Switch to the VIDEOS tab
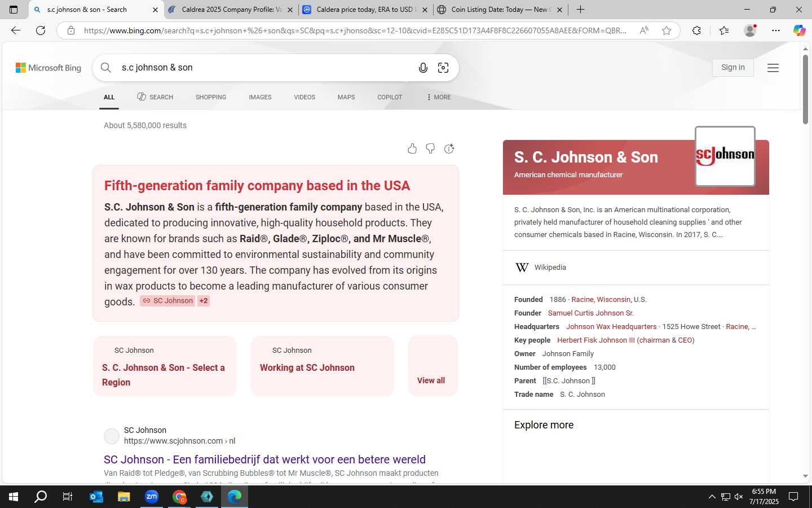 click(304, 97)
